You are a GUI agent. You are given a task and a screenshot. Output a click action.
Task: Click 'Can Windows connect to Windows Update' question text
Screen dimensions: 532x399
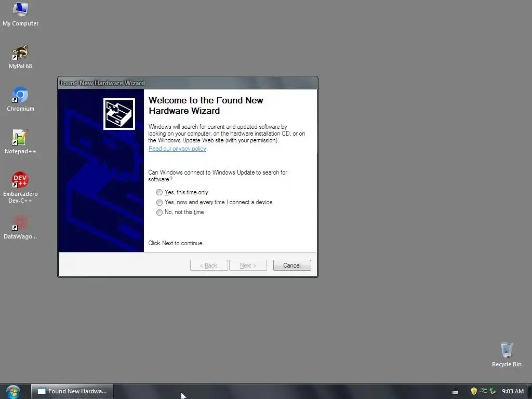pyautogui.click(x=218, y=176)
